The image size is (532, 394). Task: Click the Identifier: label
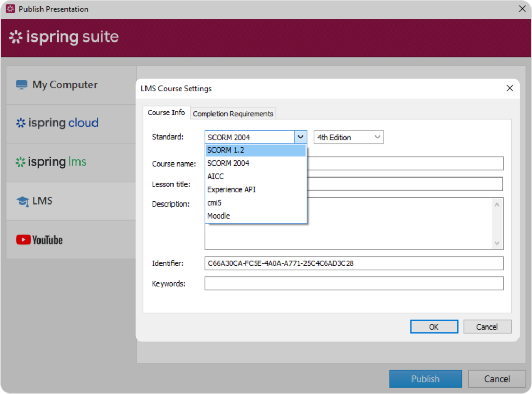coord(168,263)
